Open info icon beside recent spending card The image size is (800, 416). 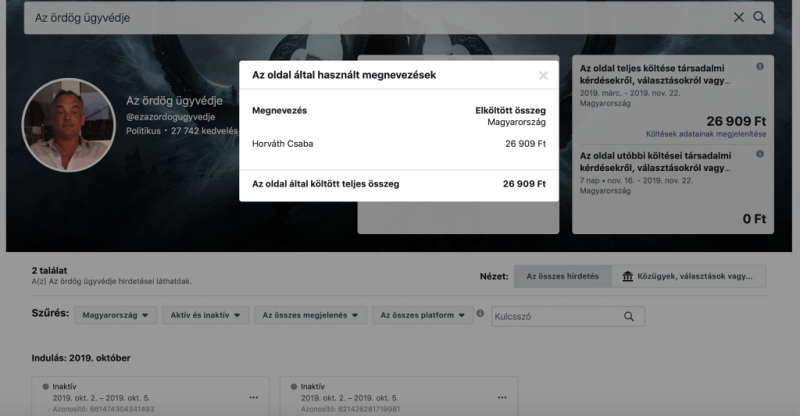click(x=760, y=154)
